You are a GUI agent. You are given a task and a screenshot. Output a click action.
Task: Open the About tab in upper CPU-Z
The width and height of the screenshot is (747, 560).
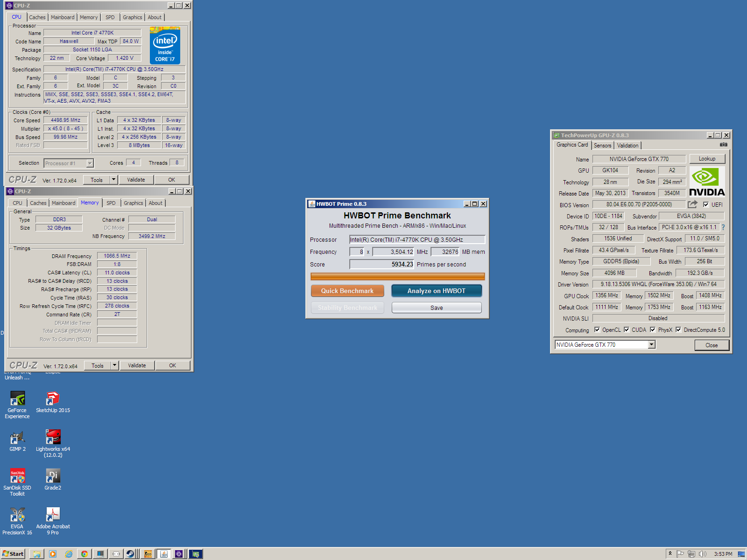[x=155, y=17]
